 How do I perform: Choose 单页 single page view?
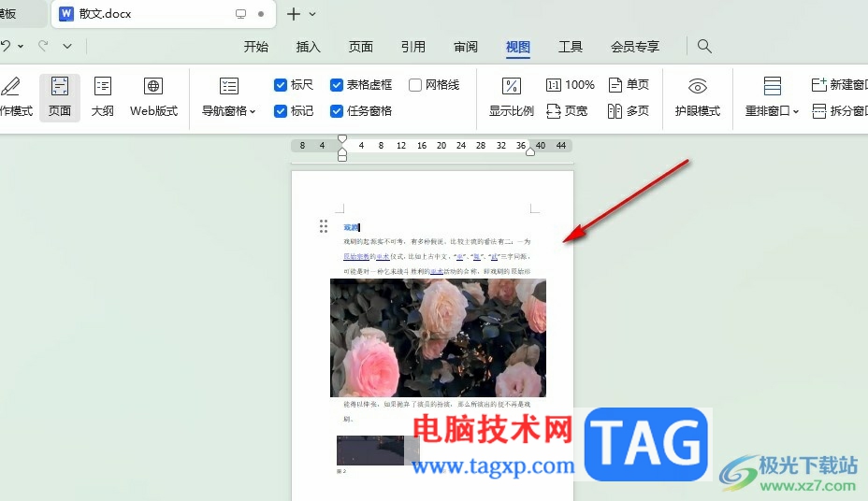629,85
